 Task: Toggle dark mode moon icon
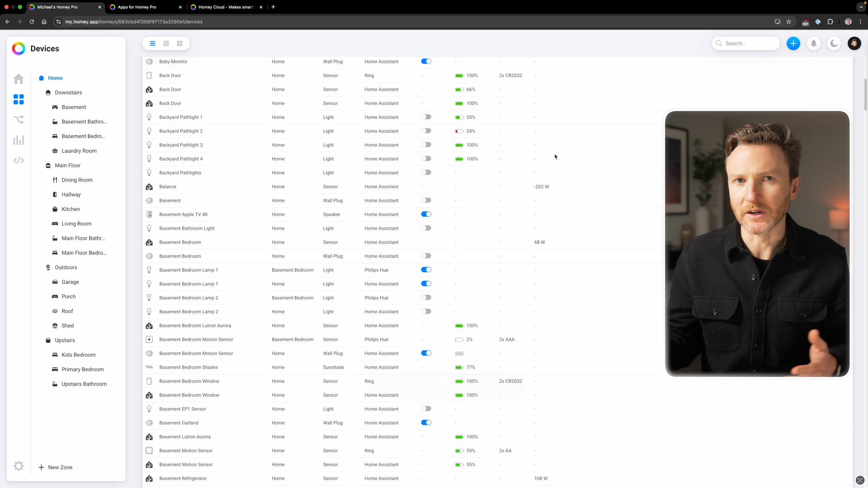pyautogui.click(x=834, y=43)
